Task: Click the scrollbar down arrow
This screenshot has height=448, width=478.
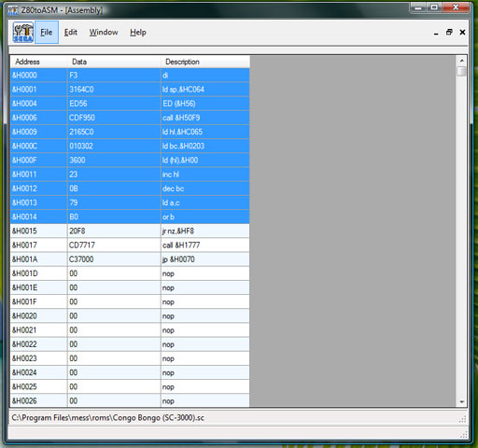Action: pos(461,402)
